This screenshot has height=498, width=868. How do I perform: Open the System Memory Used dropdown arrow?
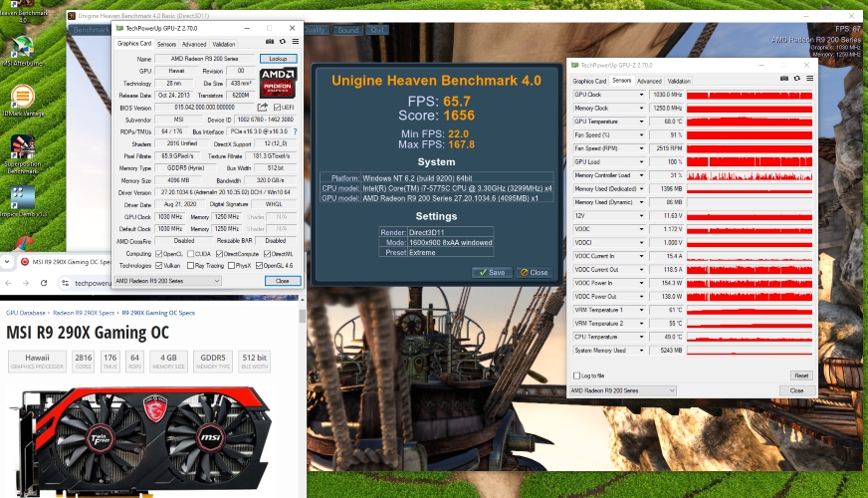(x=641, y=351)
